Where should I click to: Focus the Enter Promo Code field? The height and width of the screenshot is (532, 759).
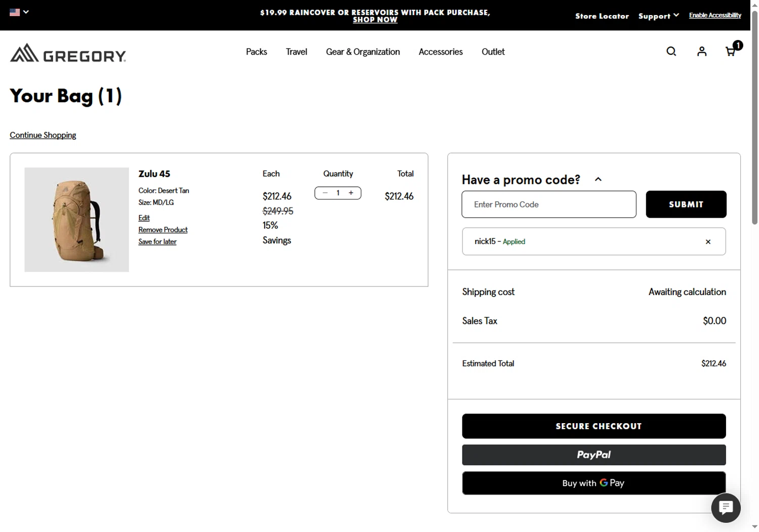click(549, 204)
